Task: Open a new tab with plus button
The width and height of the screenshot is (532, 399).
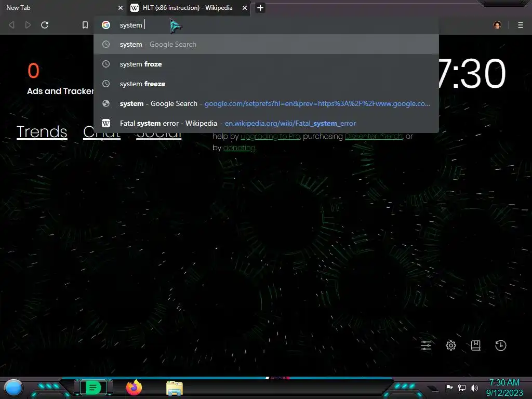Action: pyautogui.click(x=260, y=8)
